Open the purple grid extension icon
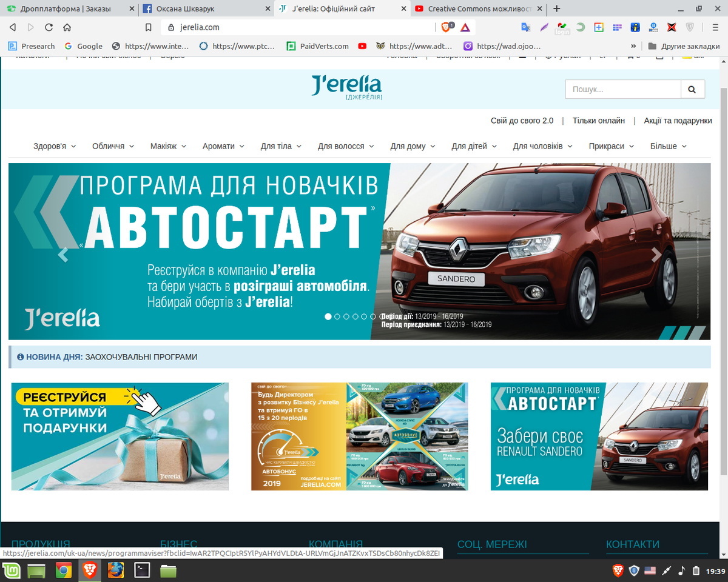 coord(617,27)
